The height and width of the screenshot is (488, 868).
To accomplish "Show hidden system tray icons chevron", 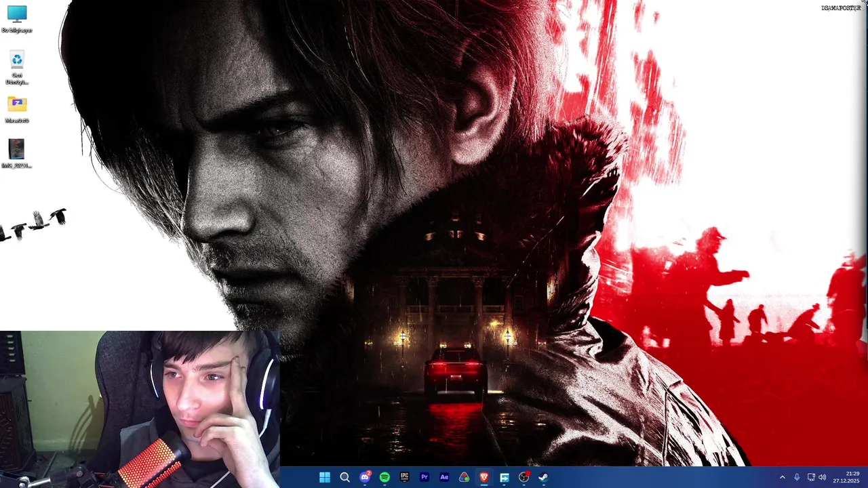I will click(782, 477).
